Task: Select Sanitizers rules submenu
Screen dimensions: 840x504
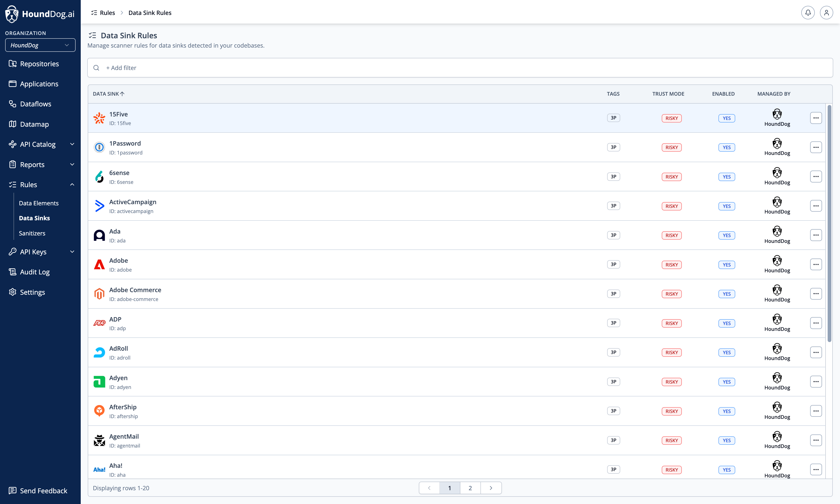Action: click(x=32, y=233)
